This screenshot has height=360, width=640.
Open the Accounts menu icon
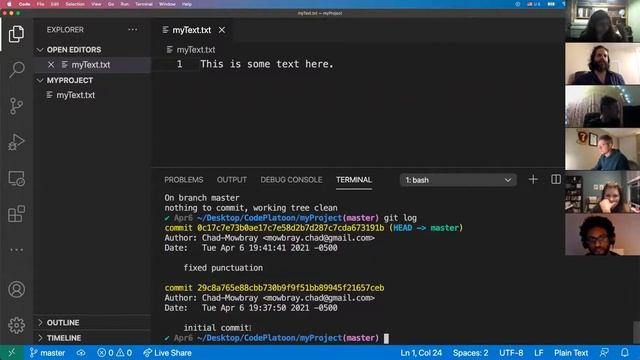click(x=16, y=289)
